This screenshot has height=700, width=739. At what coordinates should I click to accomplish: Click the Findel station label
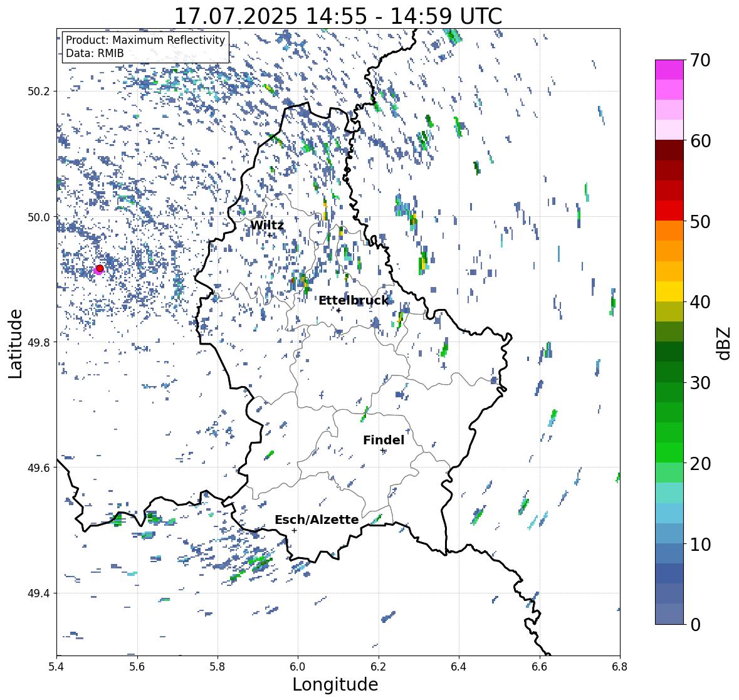[384, 440]
